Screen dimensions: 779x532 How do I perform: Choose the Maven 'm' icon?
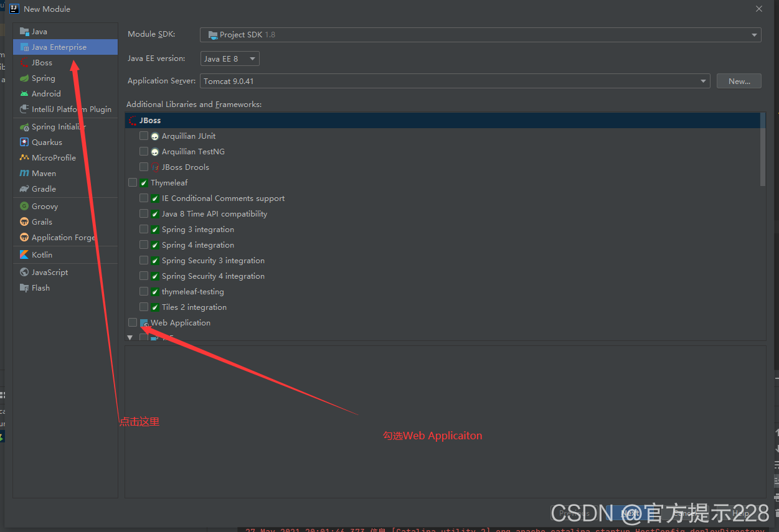24,174
